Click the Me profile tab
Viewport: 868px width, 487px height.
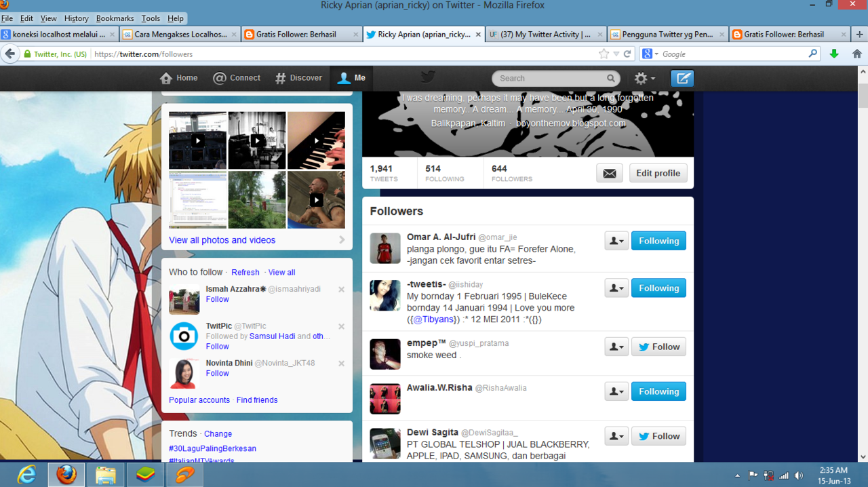tap(351, 78)
